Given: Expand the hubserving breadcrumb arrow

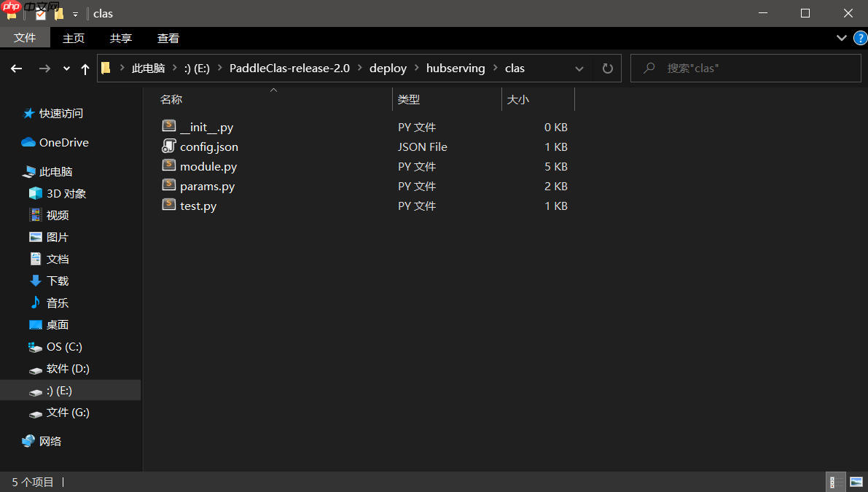Looking at the screenshot, I should (495, 68).
